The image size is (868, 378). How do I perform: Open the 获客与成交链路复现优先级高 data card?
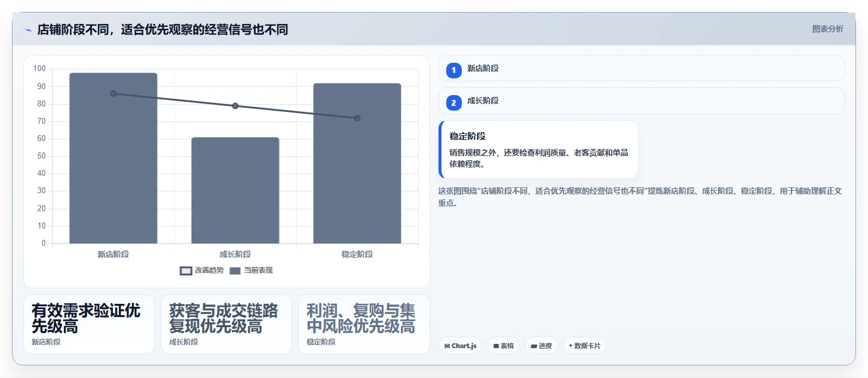pyautogui.click(x=226, y=324)
